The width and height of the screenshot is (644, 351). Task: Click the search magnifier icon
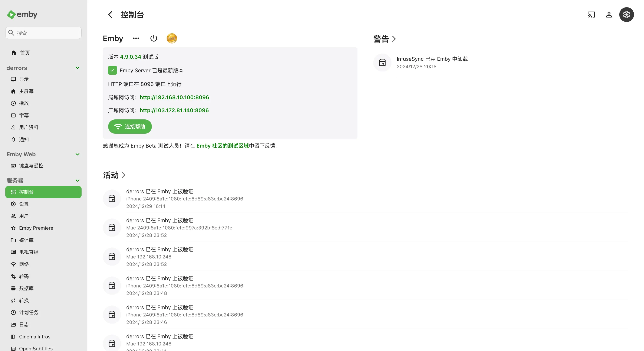click(x=11, y=33)
